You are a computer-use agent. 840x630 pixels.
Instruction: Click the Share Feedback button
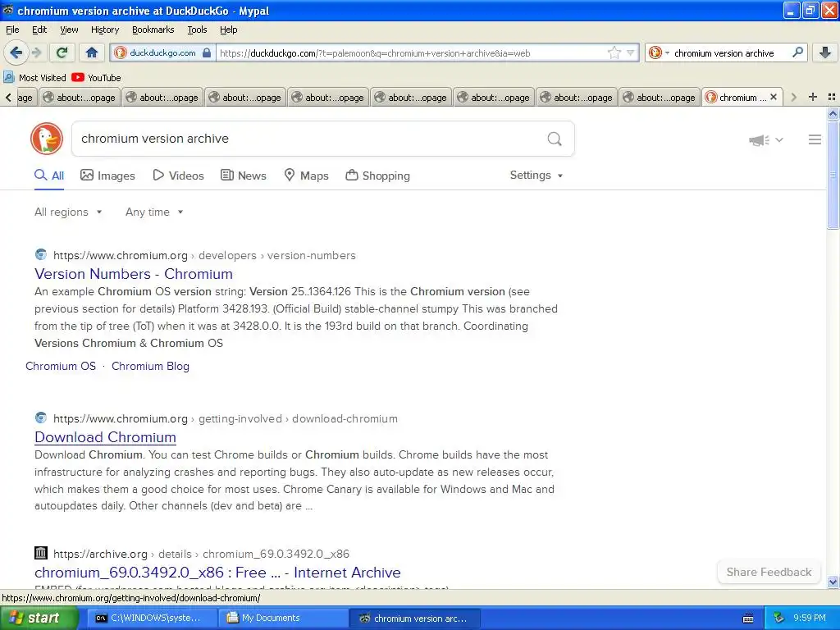coord(769,572)
